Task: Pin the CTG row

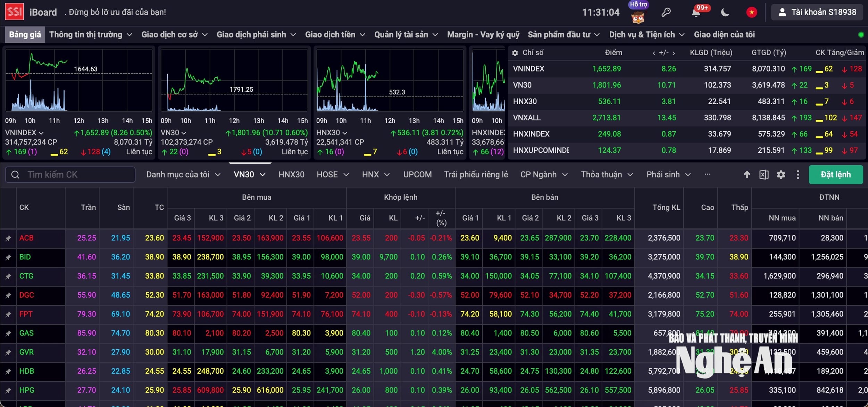Action: (x=8, y=276)
